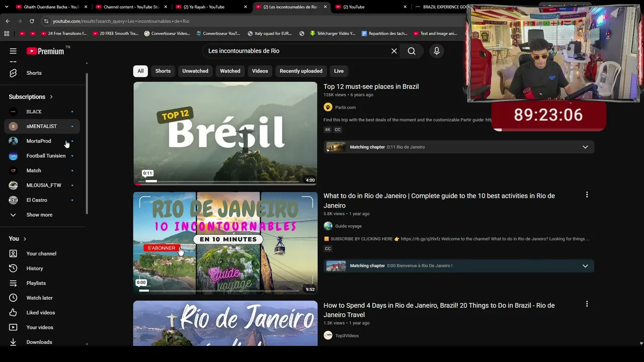Open Partir.com channel name link
The height and width of the screenshot is (362, 644).
(x=345, y=107)
